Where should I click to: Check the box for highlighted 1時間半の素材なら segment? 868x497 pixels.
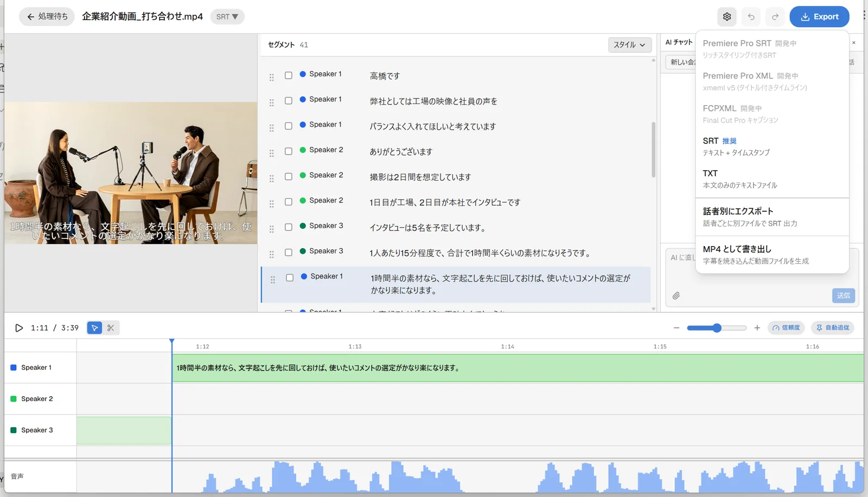290,277
